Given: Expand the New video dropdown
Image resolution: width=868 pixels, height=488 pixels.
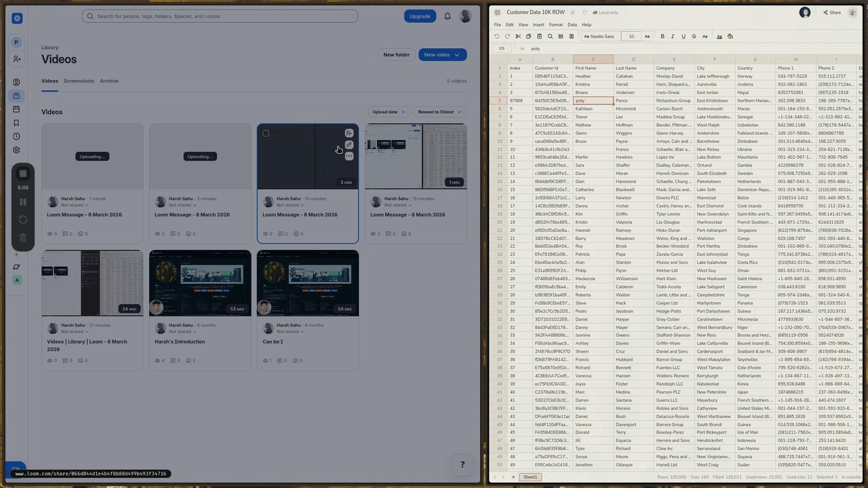Looking at the screenshot, I should [x=458, y=55].
